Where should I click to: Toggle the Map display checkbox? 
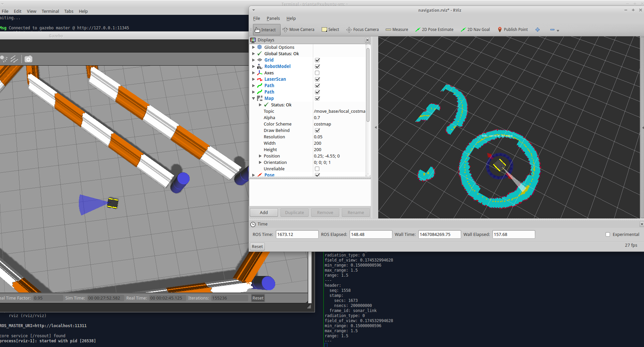coord(317,98)
